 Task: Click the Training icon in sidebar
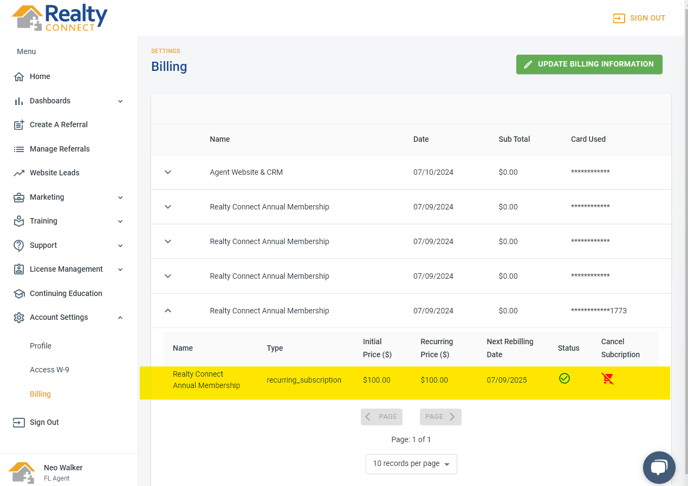tap(18, 221)
